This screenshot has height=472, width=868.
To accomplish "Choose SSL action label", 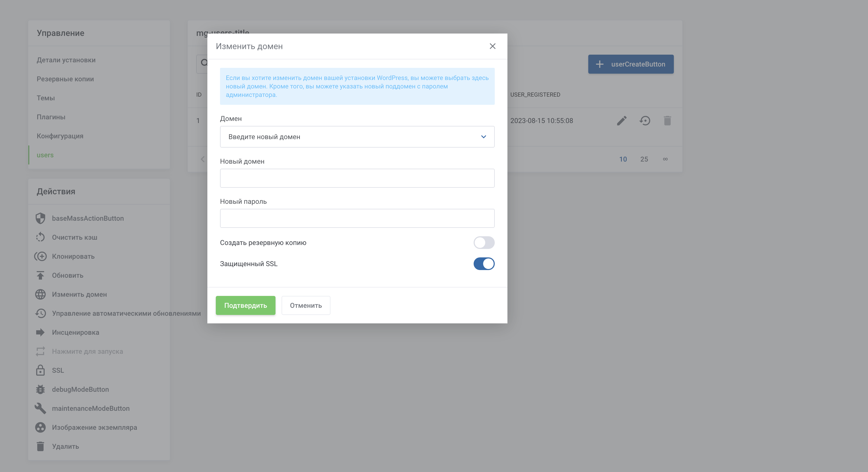I will [x=58, y=370].
